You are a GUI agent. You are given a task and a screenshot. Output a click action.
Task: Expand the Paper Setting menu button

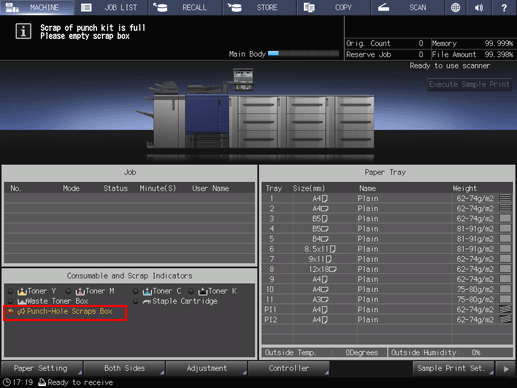(42, 369)
